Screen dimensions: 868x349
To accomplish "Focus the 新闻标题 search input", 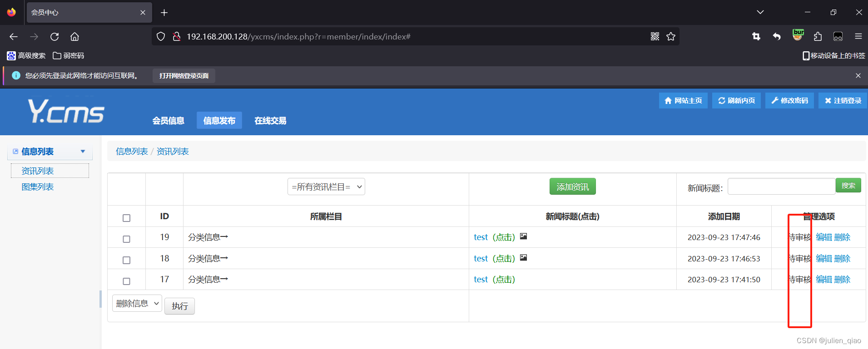I will click(781, 187).
